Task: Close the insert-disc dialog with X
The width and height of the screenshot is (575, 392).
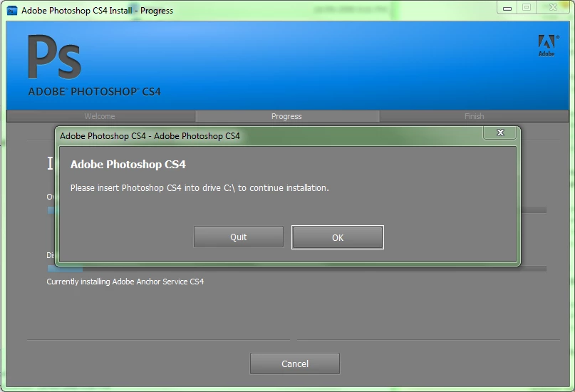Action: [500, 133]
